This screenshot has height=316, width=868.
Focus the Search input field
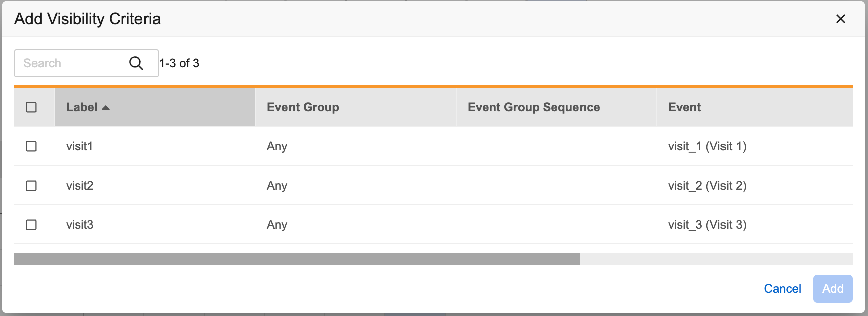point(70,63)
